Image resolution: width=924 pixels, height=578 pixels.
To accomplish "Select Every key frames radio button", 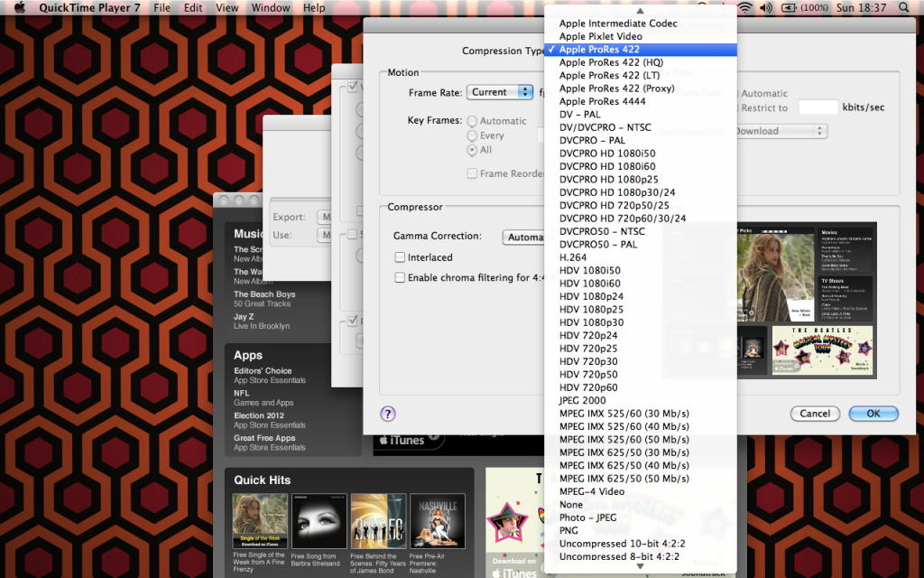I will [x=472, y=135].
